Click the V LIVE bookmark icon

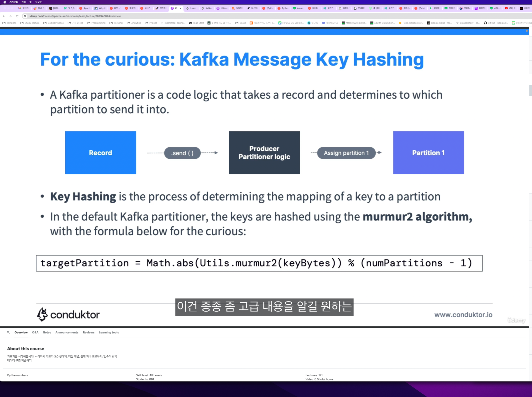point(309,23)
